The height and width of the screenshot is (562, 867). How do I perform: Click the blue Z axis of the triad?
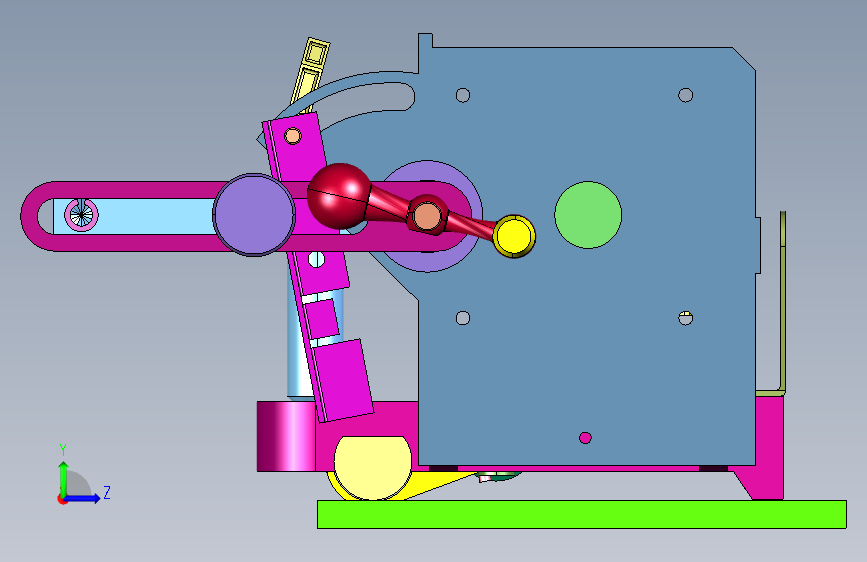[x=83, y=498]
